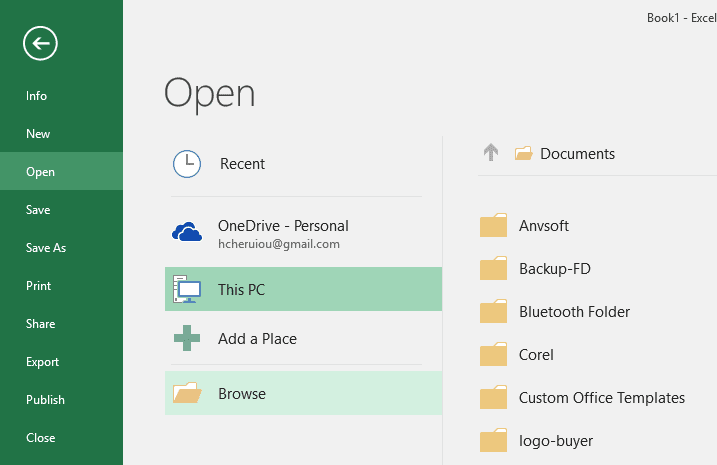This screenshot has height=465, width=717.
Task: Click the Documents breadcrumb location
Action: (577, 154)
